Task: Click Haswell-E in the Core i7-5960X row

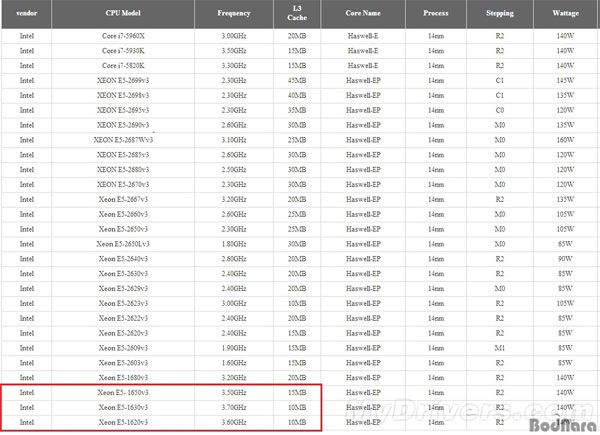Action: pyautogui.click(x=363, y=36)
